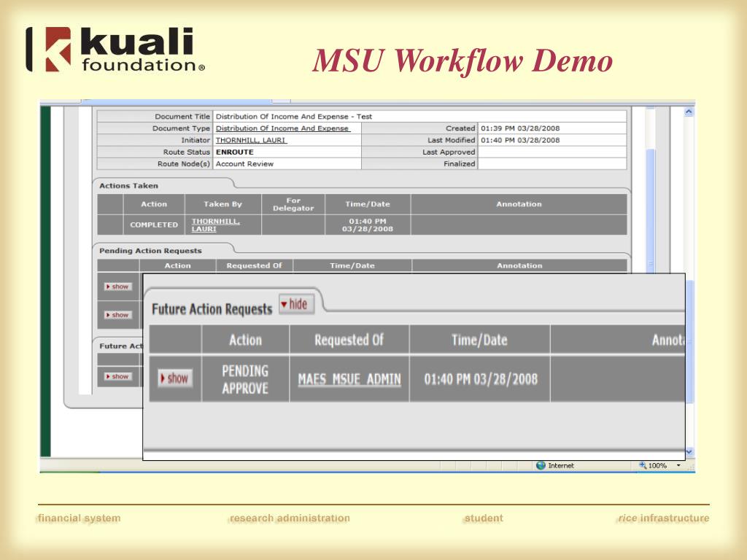Open THORNHILL, LAURI in Actions Taken
Viewport: 747px width, 560px height.
[216, 225]
